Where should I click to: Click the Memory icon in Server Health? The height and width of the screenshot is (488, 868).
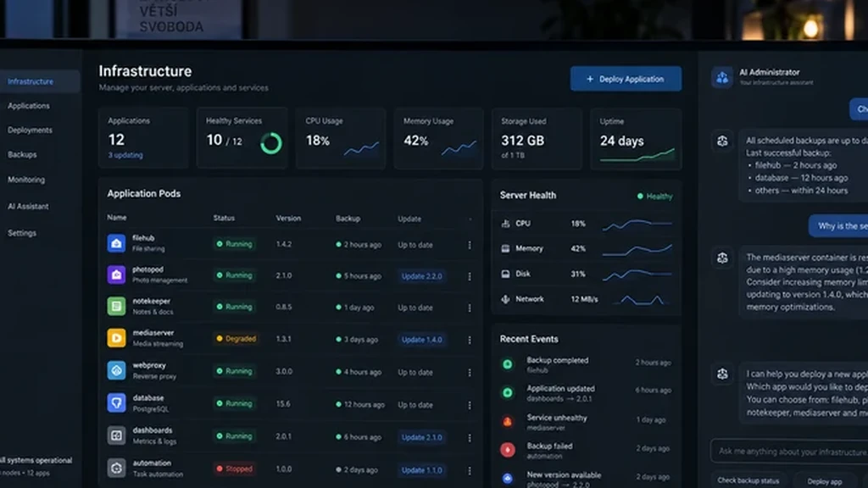click(505, 248)
